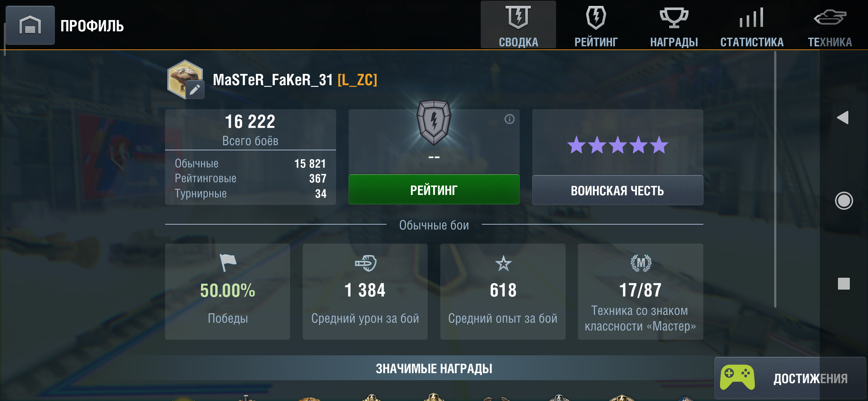Tap the rating info circle icon
Viewport: 868px width, 401px height.
509,119
